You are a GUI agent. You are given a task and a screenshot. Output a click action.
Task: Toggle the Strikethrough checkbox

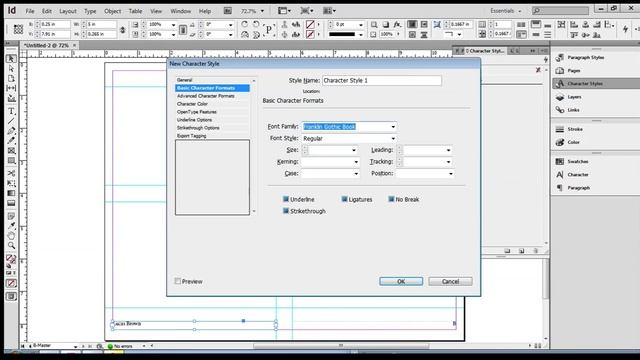[286, 211]
